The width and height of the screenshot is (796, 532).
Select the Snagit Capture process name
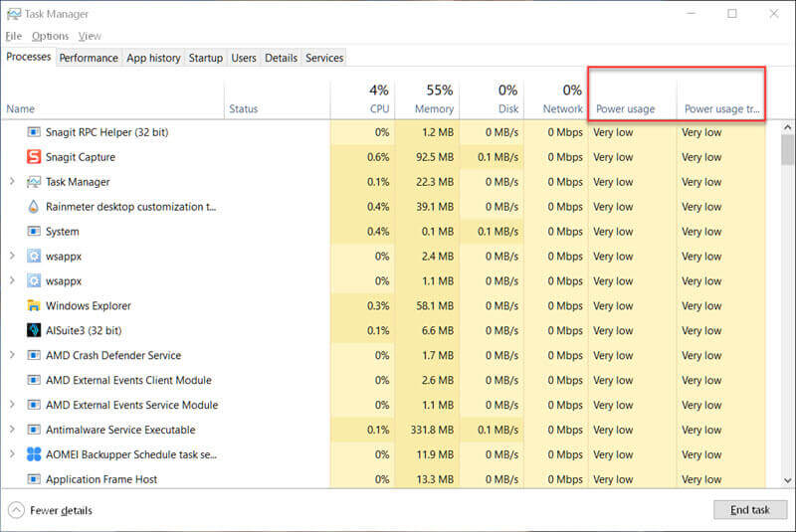[x=81, y=157]
